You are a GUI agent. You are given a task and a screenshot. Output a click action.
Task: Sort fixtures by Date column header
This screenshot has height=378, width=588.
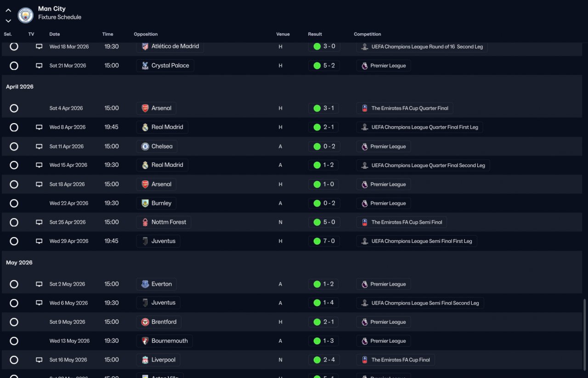pos(55,34)
